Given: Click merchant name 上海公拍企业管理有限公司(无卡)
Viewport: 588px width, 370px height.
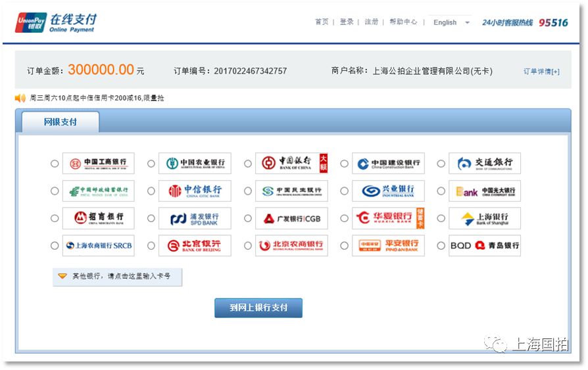Looking at the screenshot, I should [432, 71].
